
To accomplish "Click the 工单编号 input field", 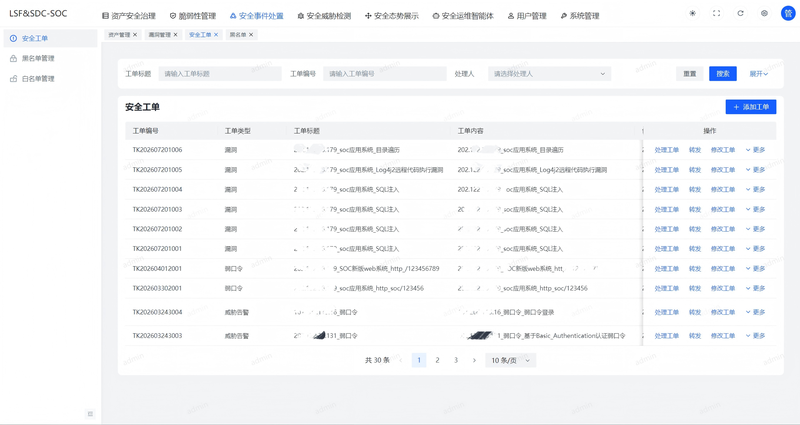I will pos(385,73).
